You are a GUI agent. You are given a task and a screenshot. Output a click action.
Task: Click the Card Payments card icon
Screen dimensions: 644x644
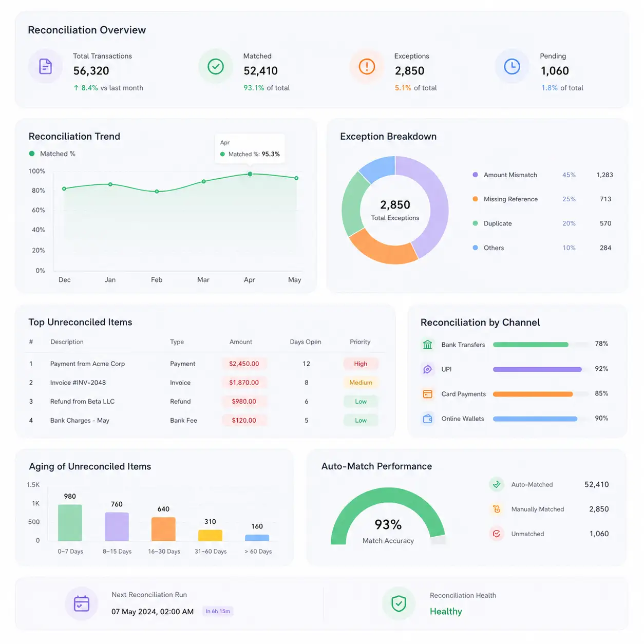click(427, 394)
